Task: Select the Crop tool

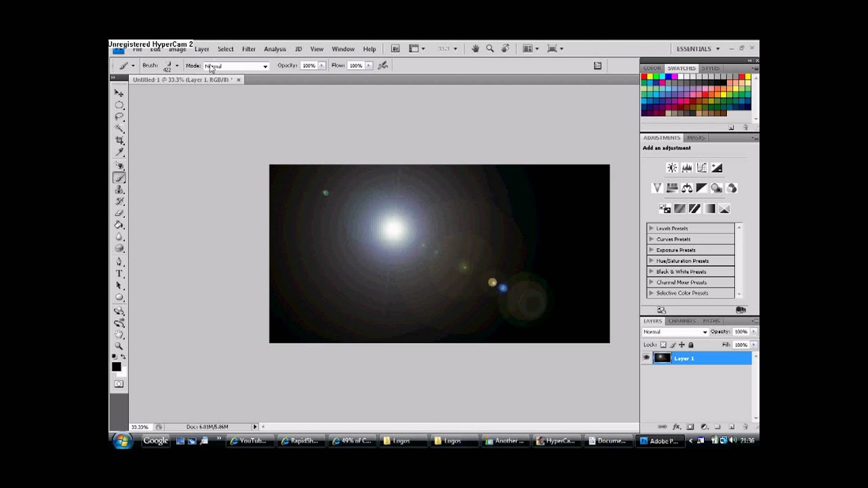Action: click(119, 140)
